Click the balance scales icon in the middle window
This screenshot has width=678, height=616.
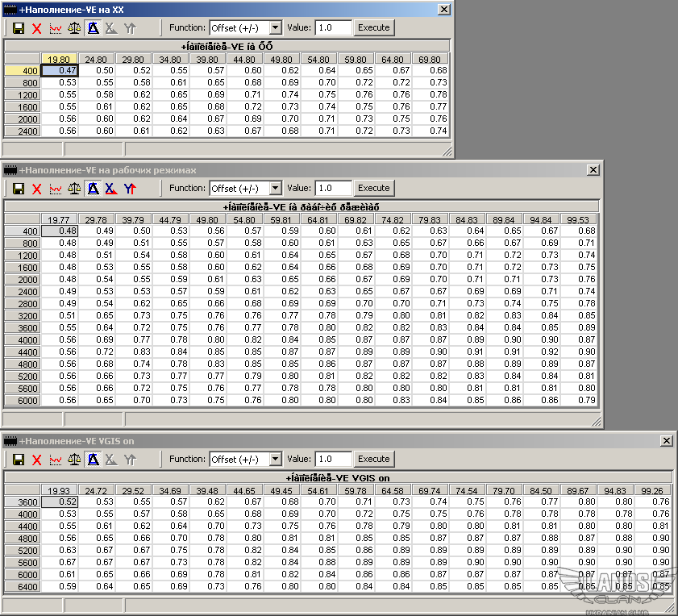(x=74, y=189)
